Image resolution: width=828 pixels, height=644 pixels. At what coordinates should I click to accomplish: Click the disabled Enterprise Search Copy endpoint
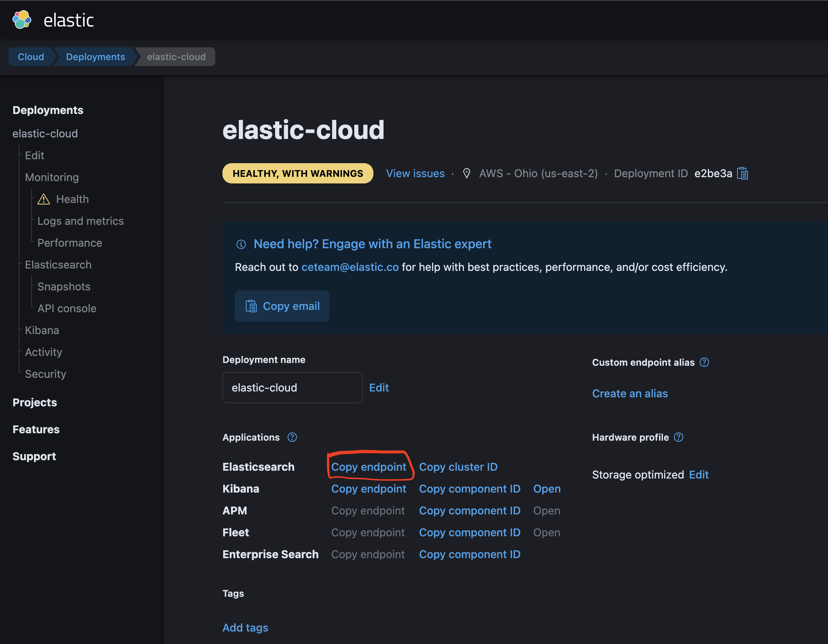pyautogui.click(x=368, y=554)
